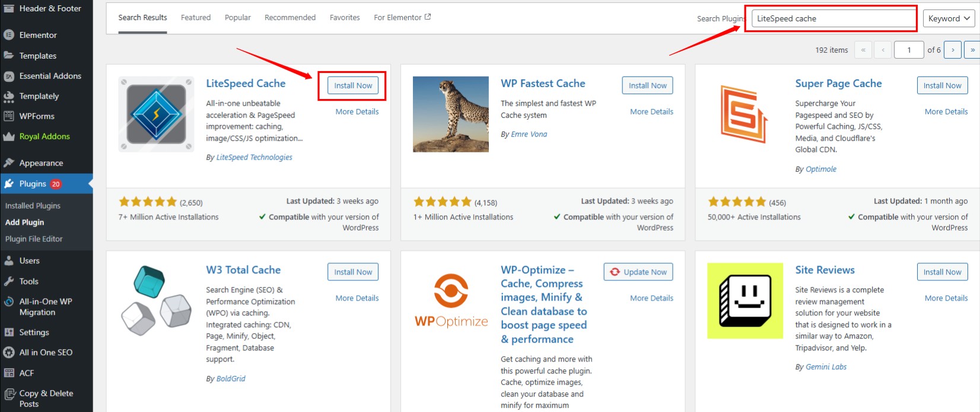This screenshot has width=980, height=412.
Task: Install the WP Fastest Cache plugin
Action: tap(648, 85)
